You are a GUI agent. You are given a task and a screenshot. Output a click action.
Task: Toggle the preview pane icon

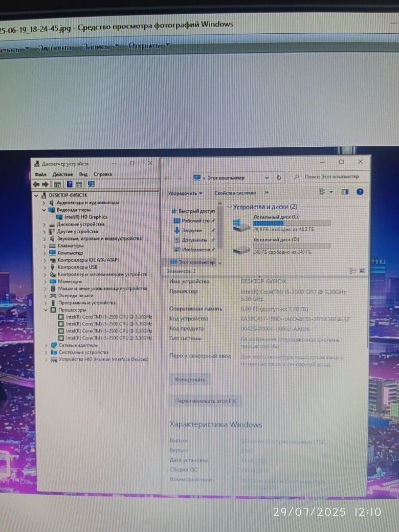click(345, 192)
